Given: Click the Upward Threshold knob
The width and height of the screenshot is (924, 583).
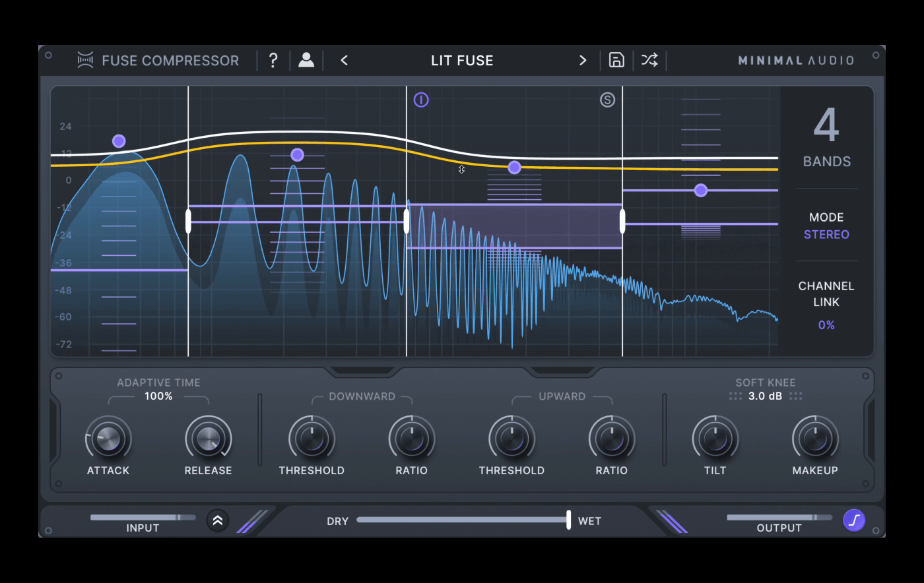Looking at the screenshot, I should 511,439.
